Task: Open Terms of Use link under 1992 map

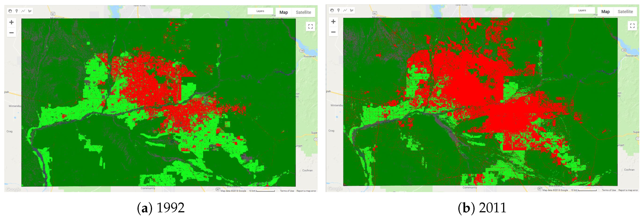Action: [x=287, y=191]
